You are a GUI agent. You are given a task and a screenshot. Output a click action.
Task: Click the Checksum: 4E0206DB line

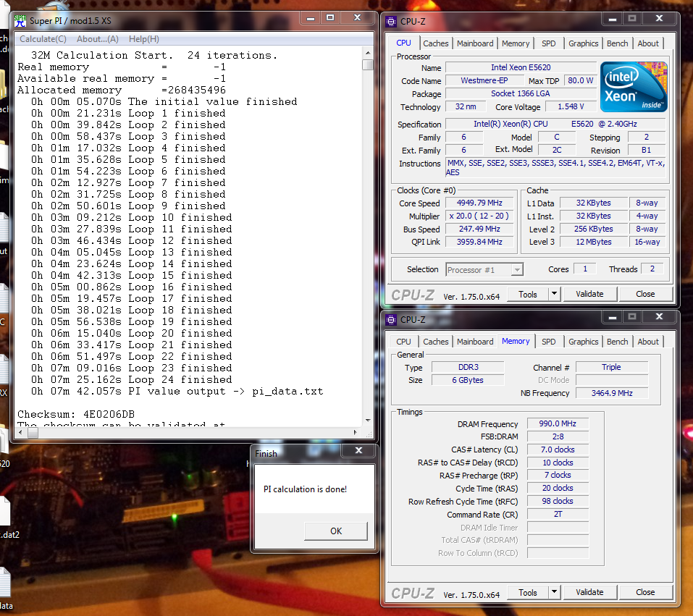(x=76, y=415)
